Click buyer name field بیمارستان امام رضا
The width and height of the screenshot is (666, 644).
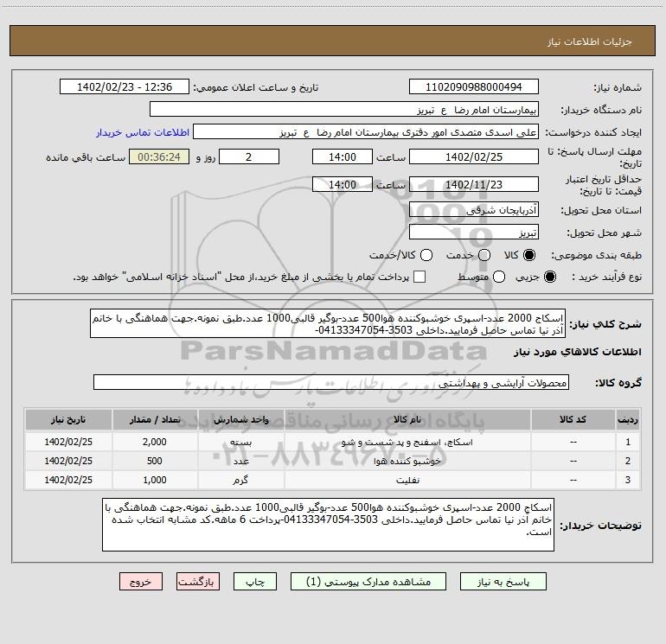point(344,110)
